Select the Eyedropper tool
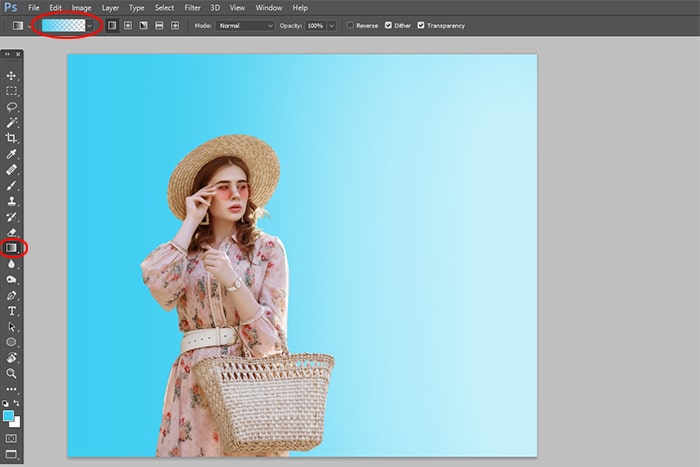The height and width of the screenshot is (467, 700). (12, 154)
